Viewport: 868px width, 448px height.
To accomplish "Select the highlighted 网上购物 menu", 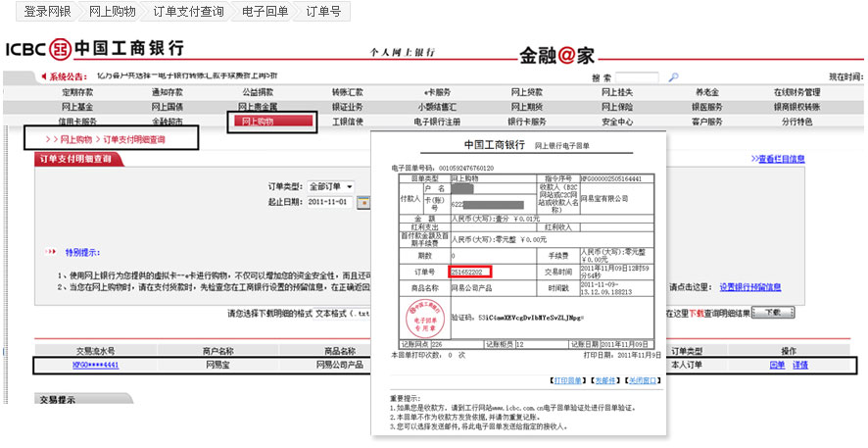I will (273, 122).
